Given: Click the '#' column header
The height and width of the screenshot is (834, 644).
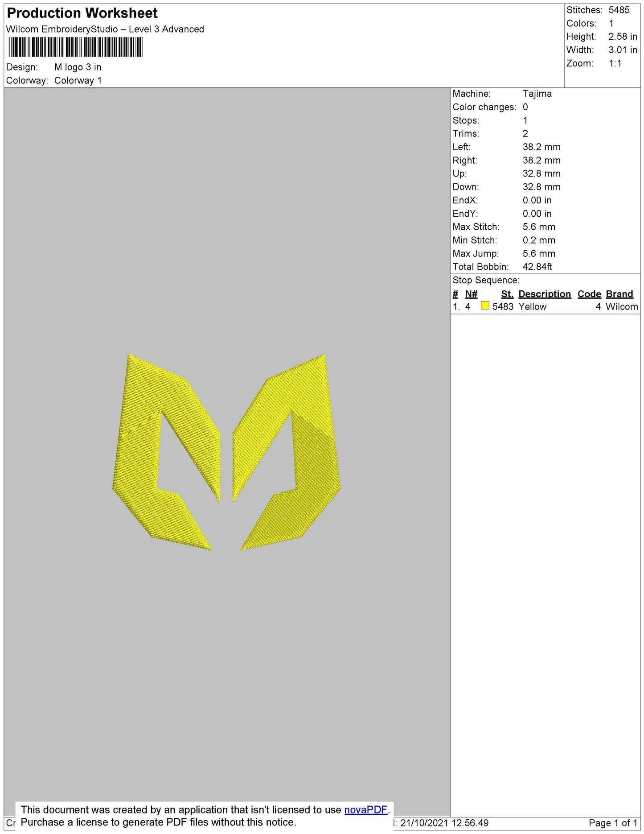Looking at the screenshot, I should pos(455,294).
